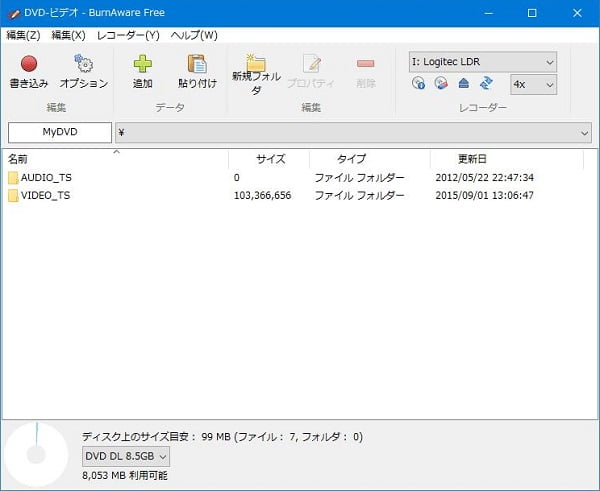Click the refresh drives icon
The height and width of the screenshot is (491, 600).
[486, 83]
